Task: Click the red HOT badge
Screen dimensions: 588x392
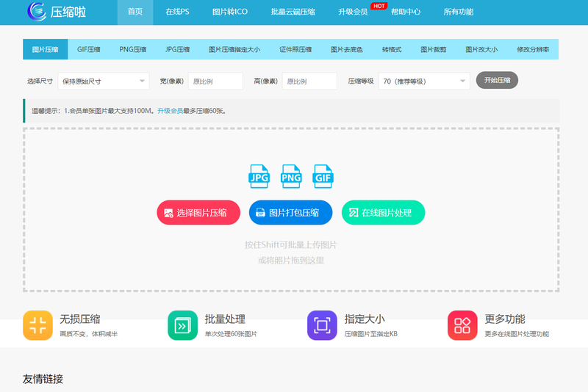Action: coord(379,6)
